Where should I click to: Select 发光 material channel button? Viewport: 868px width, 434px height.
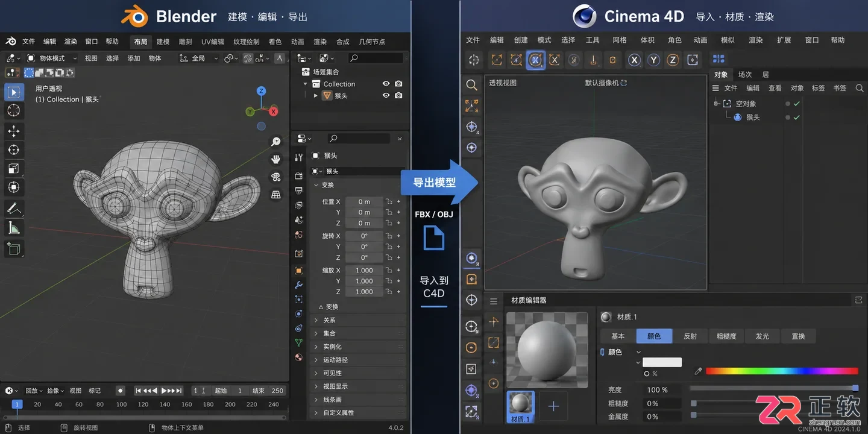pos(763,336)
